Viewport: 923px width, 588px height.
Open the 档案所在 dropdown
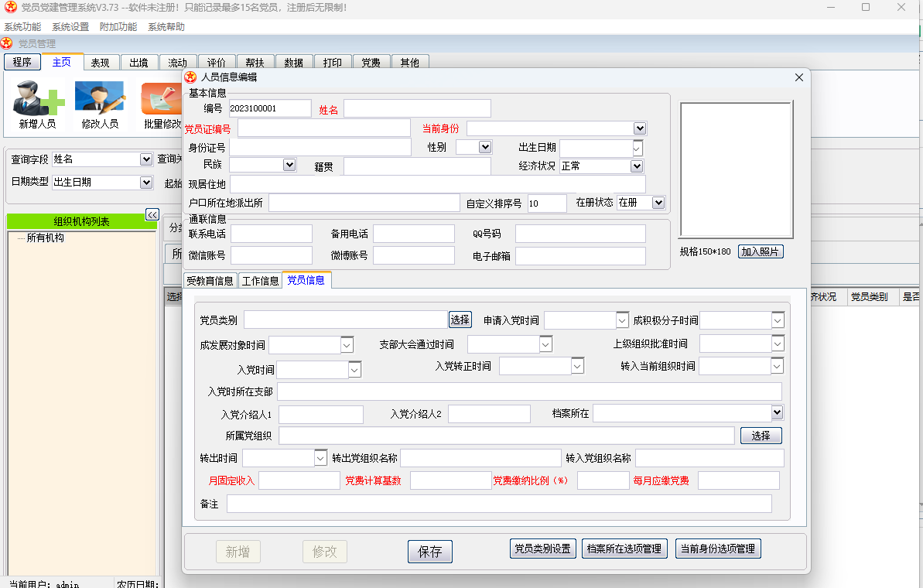click(x=777, y=412)
